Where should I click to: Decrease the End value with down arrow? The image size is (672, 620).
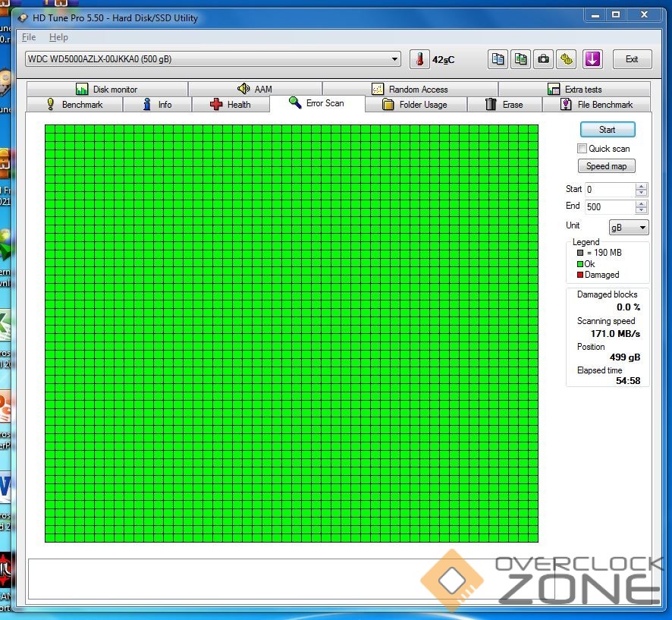[x=641, y=210]
